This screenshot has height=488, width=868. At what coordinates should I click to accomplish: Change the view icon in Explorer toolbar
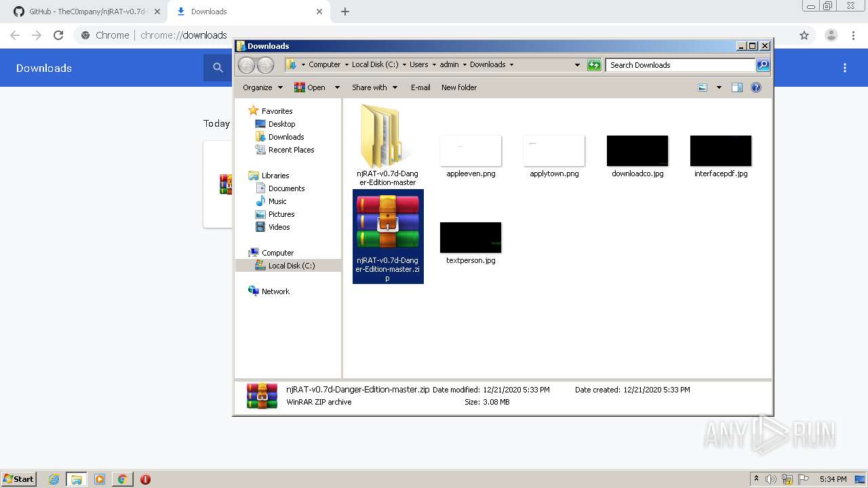[703, 87]
